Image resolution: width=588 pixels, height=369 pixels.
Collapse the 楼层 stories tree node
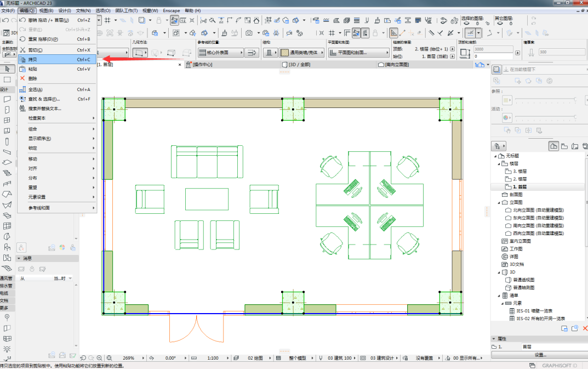[499, 164]
